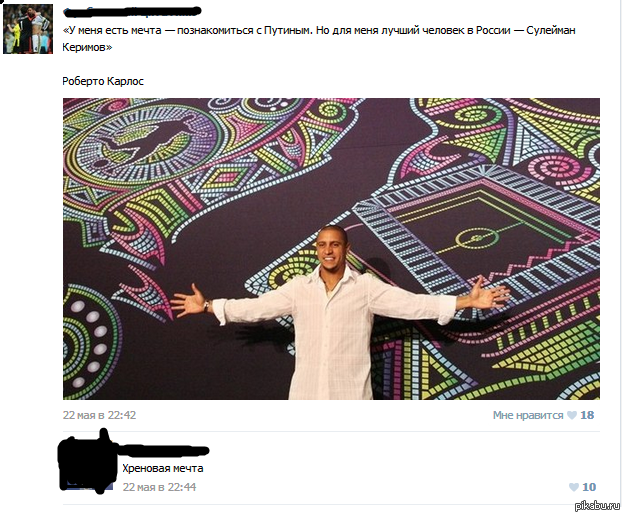
Task: Click the comment text "Хреновая мечта"
Action: click(x=163, y=468)
